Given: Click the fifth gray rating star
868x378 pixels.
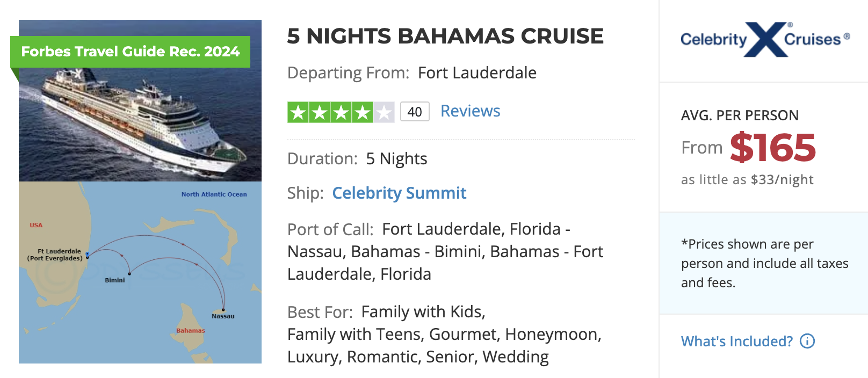Looking at the screenshot, I should 384,111.
